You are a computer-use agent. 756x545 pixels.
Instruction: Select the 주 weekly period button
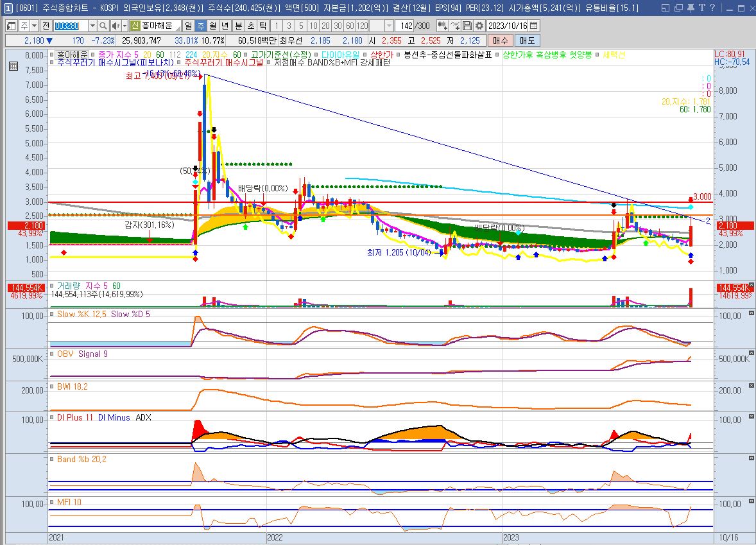pos(201,26)
